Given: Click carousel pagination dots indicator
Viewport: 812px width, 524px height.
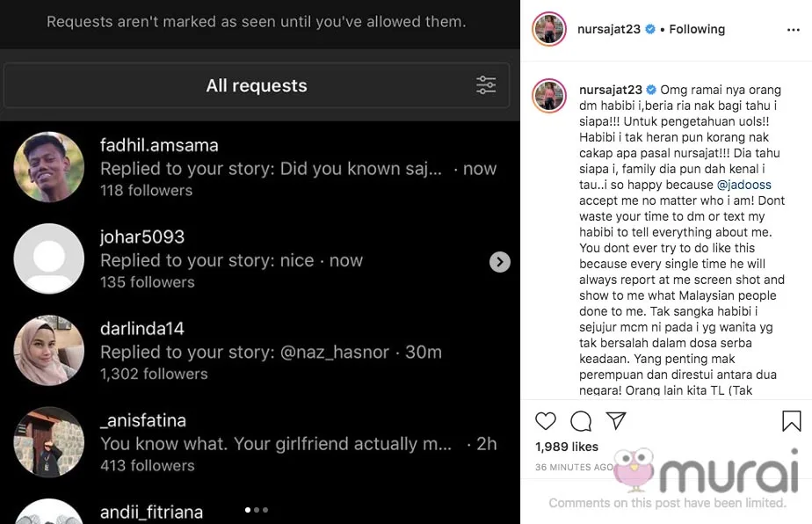Looking at the screenshot, I should click(x=257, y=510).
